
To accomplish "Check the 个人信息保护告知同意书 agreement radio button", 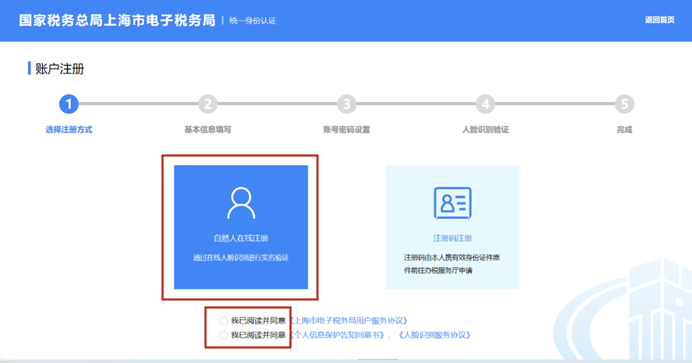I will (x=224, y=335).
